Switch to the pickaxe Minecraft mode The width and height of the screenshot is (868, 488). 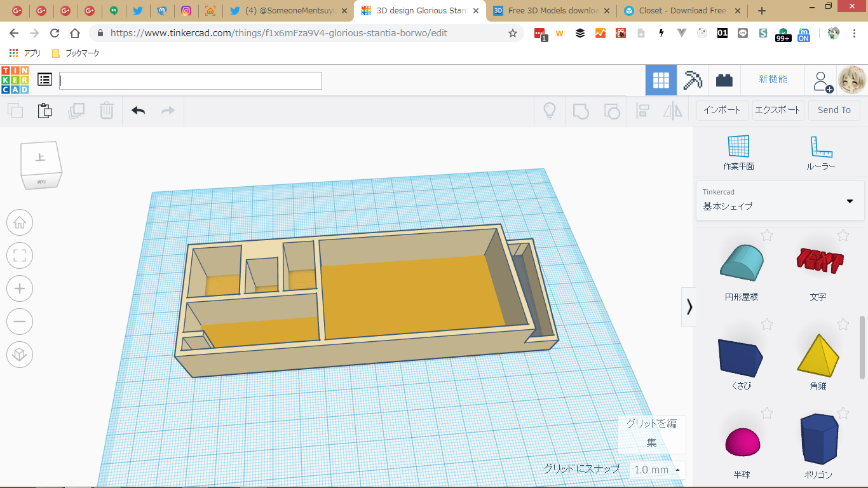pos(693,80)
